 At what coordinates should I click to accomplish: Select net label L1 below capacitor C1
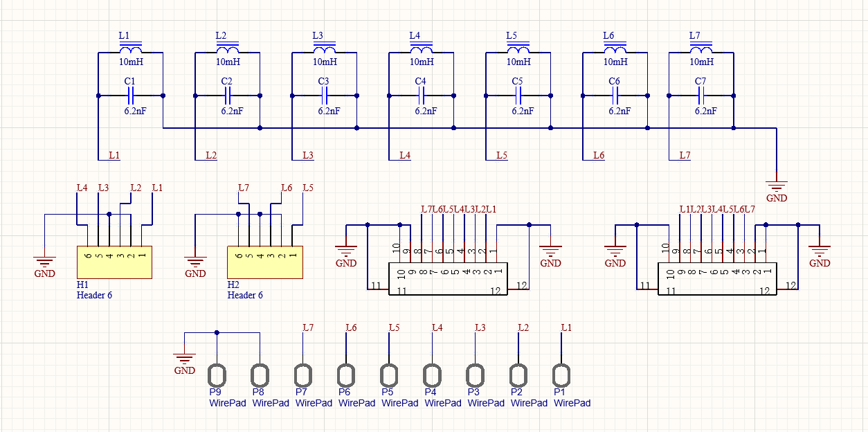114,155
